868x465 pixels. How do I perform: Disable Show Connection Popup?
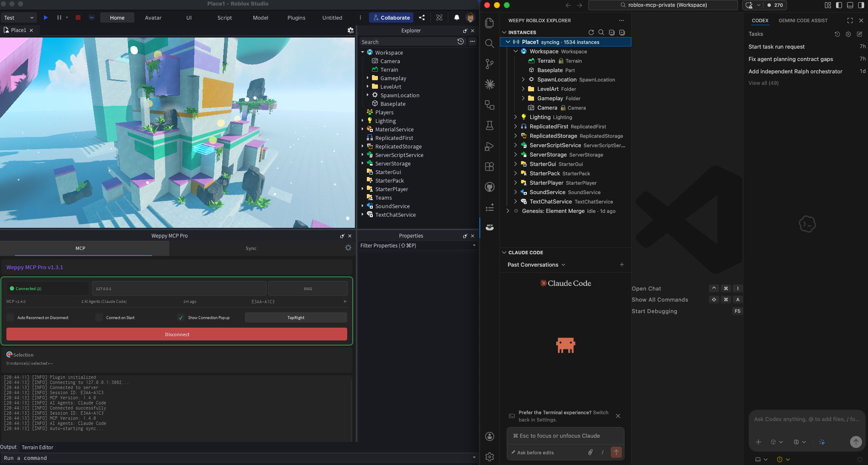pos(181,317)
